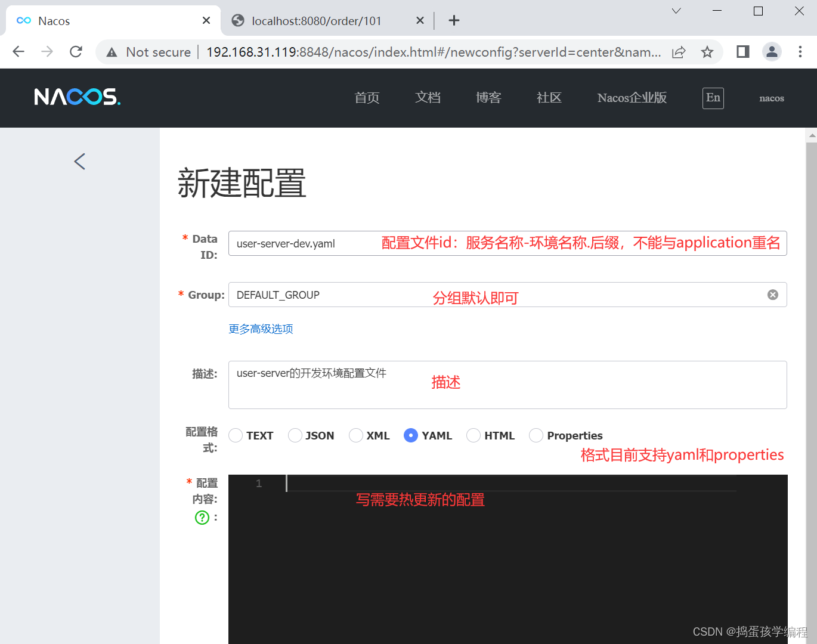Click line 1 of the config editor
The height and width of the screenshot is (644, 817).
511,483
